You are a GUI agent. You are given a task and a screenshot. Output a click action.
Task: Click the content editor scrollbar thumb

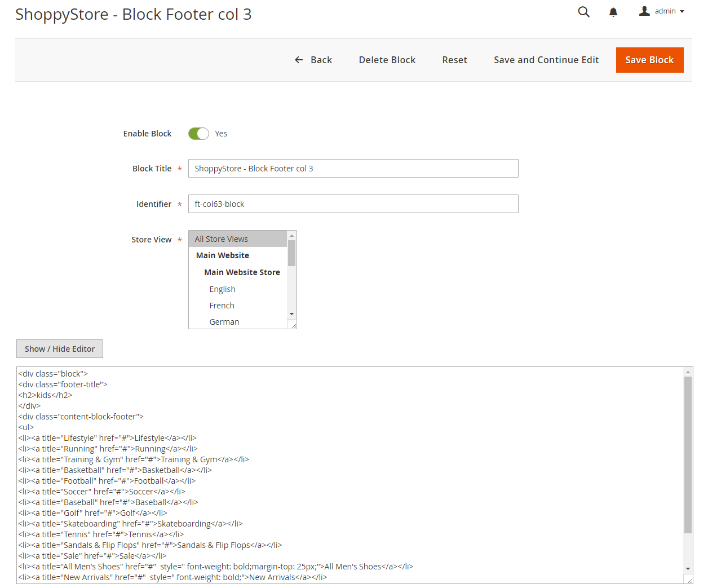[x=688, y=455]
